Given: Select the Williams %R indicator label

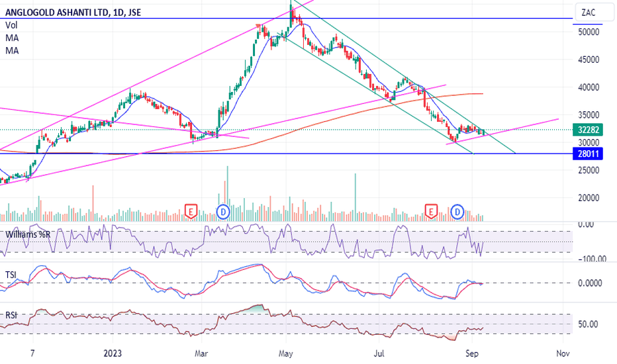Looking at the screenshot, I should point(28,235).
